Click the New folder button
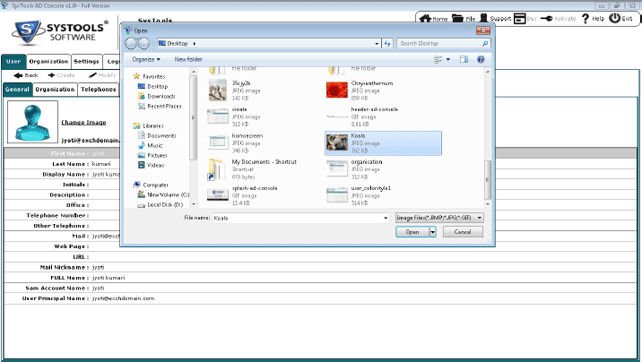Image resolution: width=642 pixels, height=362 pixels. click(188, 59)
